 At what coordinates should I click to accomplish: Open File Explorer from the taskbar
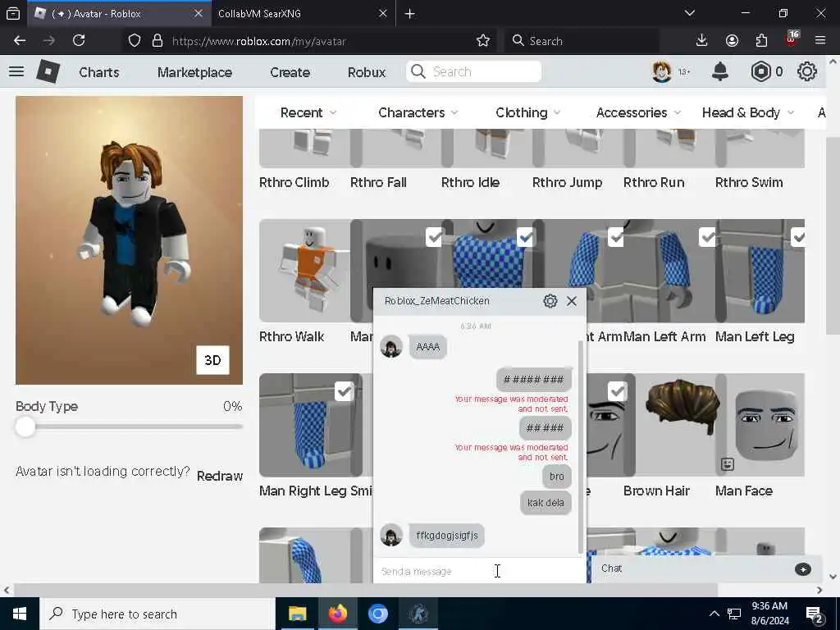(x=297, y=614)
